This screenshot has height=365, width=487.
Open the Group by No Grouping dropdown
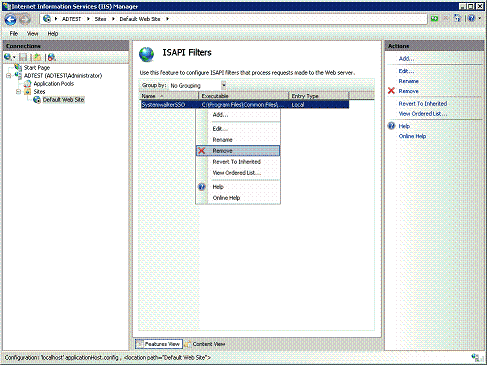point(223,85)
